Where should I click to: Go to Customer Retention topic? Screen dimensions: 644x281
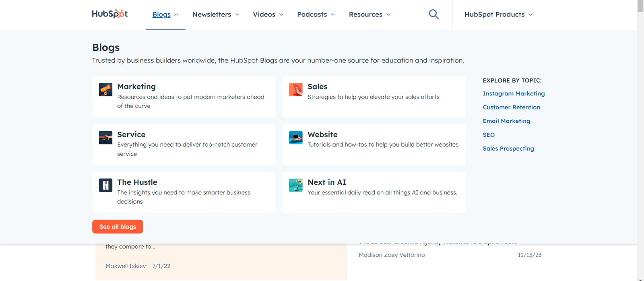[x=512, y=107]
